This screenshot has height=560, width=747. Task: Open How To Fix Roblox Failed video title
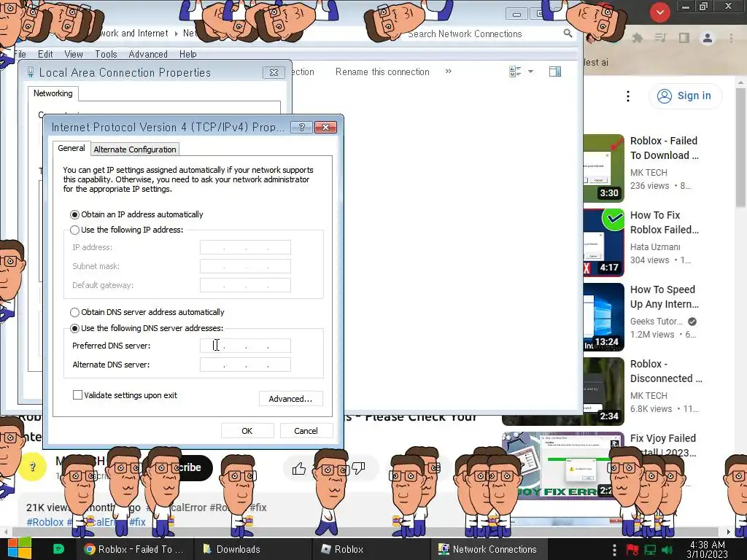pyautogui.click(x=664, y=222)
